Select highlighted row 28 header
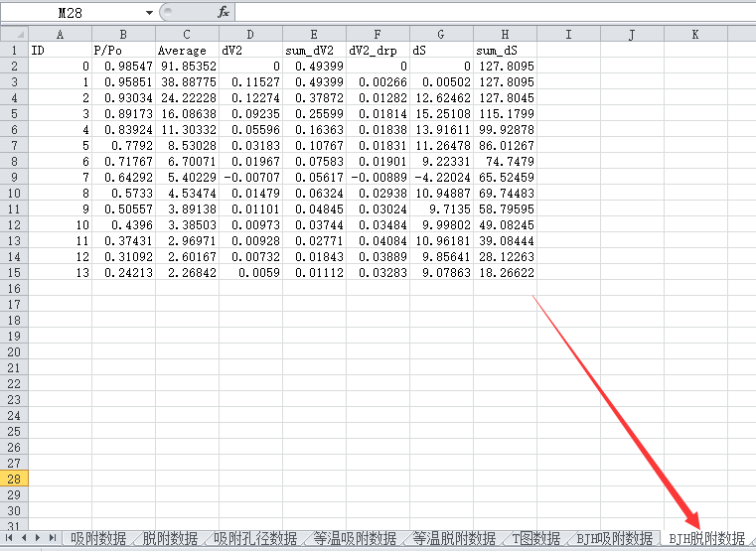Viewport: 756px width, 551px height. tap(14, 479)
